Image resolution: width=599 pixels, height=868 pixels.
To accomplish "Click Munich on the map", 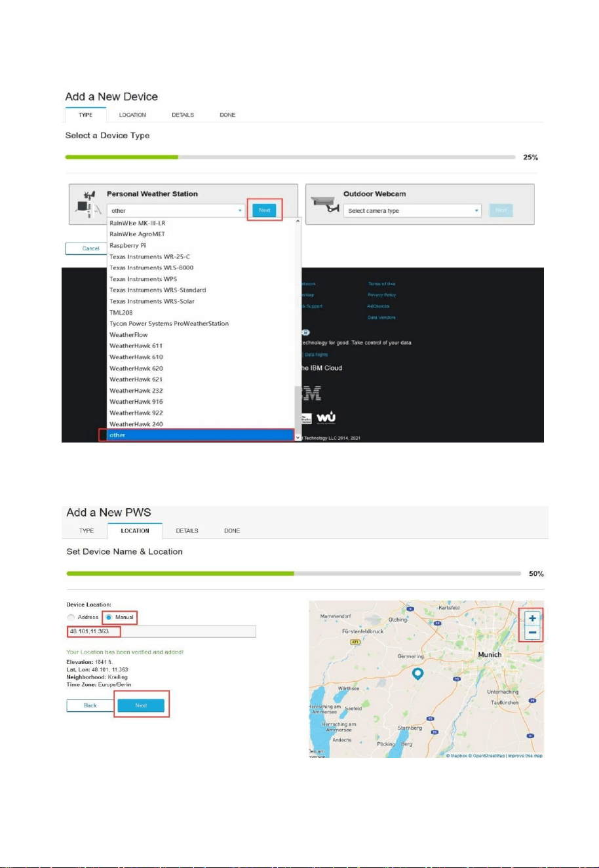I will [x=490, y=654].
